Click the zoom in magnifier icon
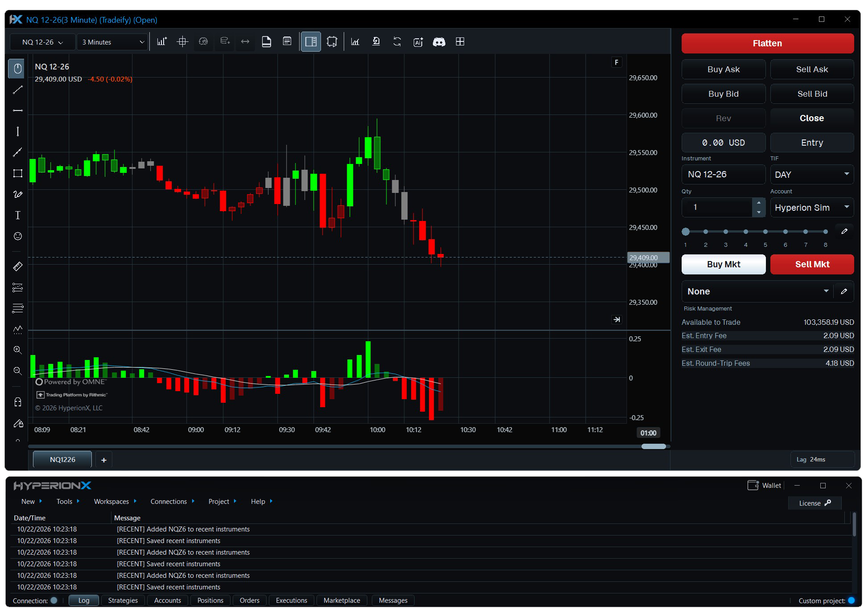Viewport: 868px width, 609px height. [17, 350]
